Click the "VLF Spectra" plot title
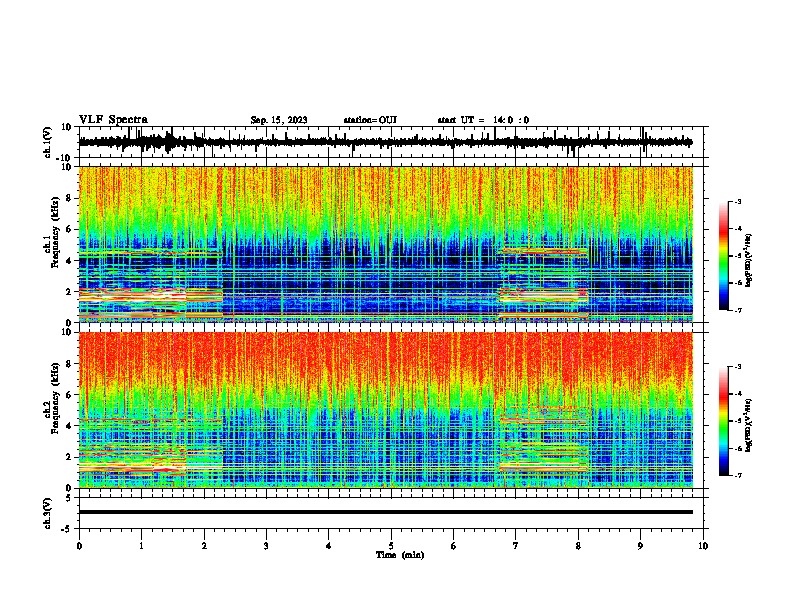The height and width of the screenshot is (612, 792). (x=113, y=120)
